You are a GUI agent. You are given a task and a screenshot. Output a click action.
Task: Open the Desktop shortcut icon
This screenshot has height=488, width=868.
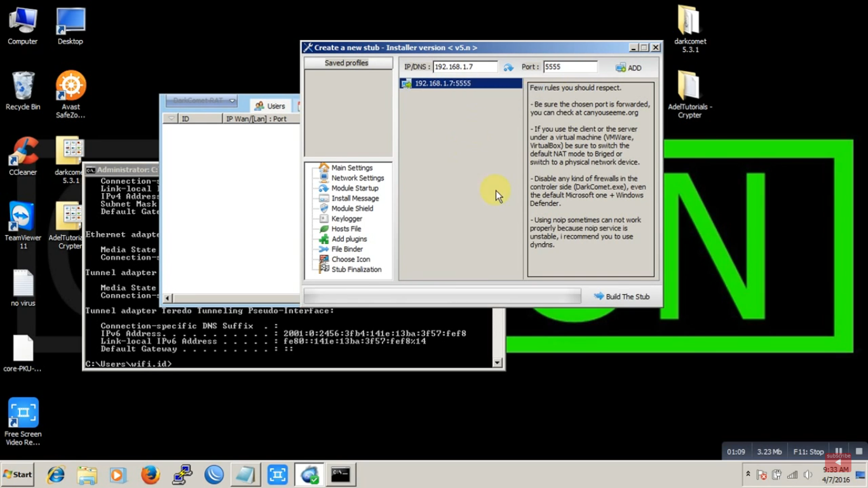71,26
